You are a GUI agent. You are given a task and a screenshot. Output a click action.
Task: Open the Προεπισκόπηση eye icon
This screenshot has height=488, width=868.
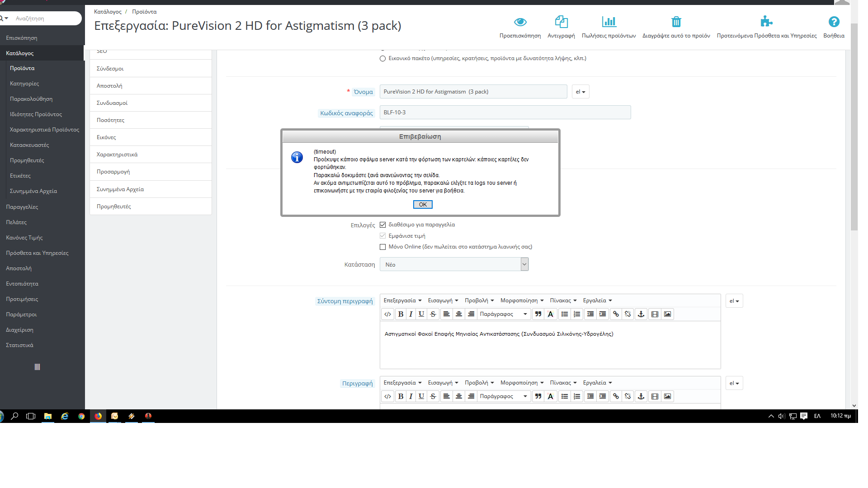520,22
